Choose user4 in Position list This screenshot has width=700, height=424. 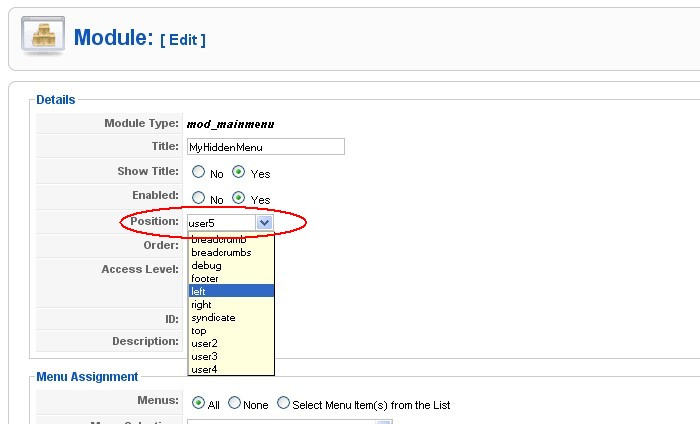[231, 369]
